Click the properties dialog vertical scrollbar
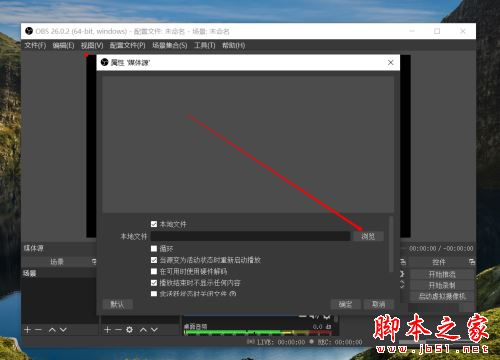 [x=391, y=244]
